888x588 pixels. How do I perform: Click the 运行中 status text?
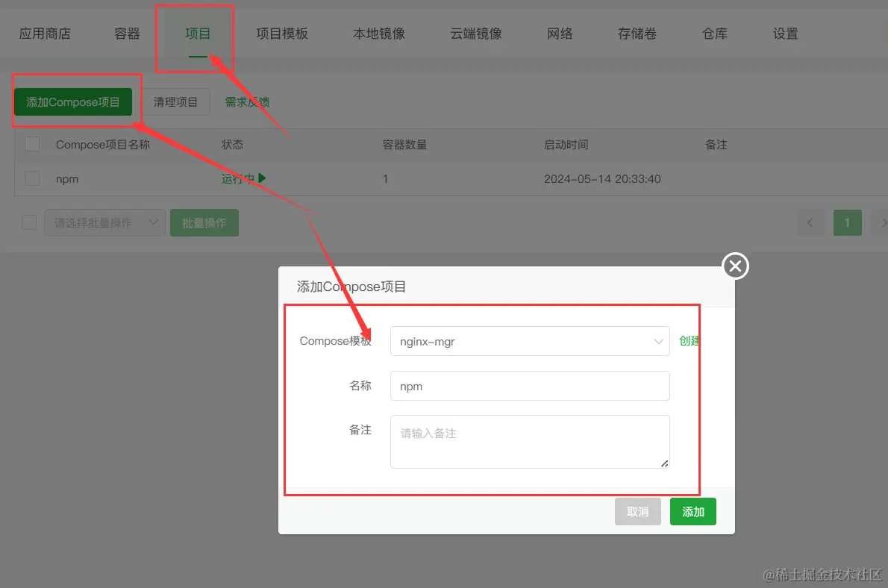coord(237,179)
